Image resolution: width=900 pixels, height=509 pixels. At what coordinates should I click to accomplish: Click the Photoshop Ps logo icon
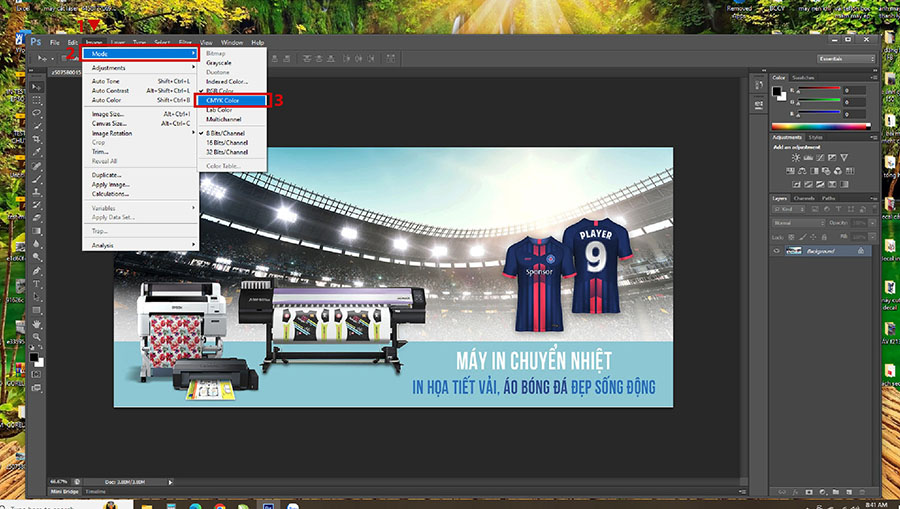[x=35, y=42]
